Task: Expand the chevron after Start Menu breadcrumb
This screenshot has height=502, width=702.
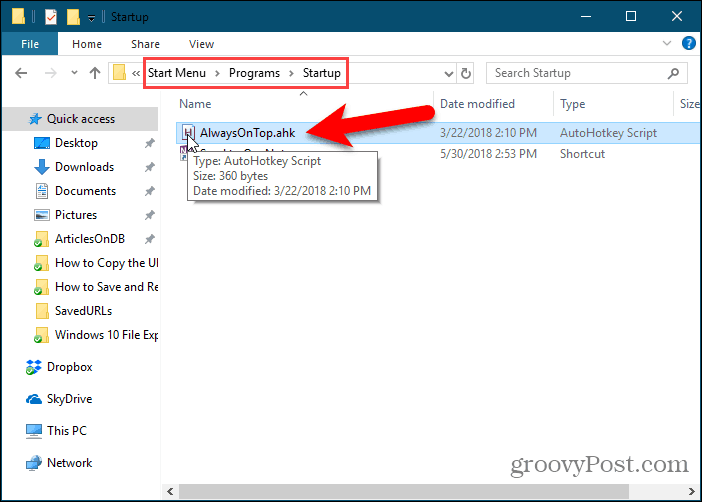Action: pos(217,73)
